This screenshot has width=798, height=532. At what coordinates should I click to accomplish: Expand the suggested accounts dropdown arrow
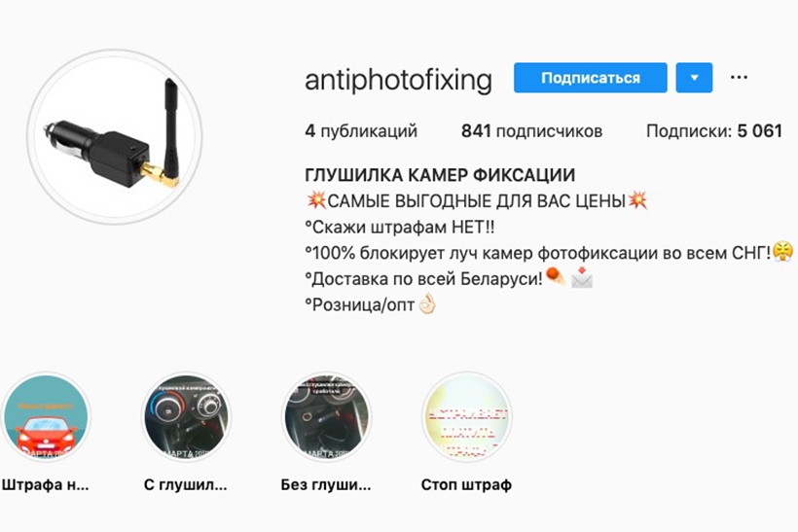694,78
